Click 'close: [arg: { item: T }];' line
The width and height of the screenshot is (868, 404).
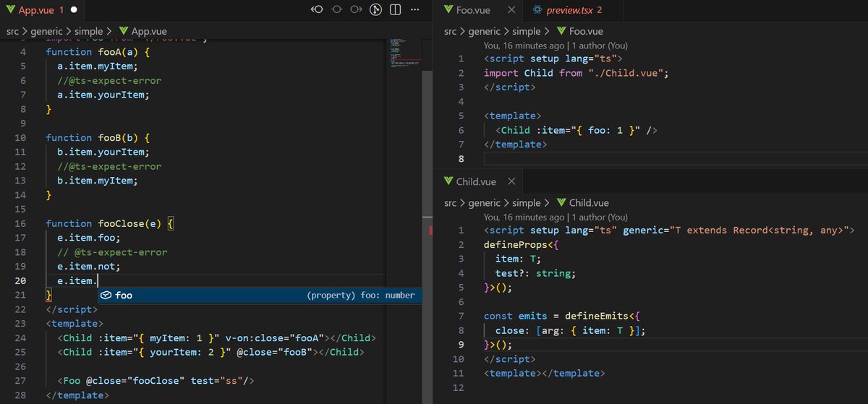point(571,330)
